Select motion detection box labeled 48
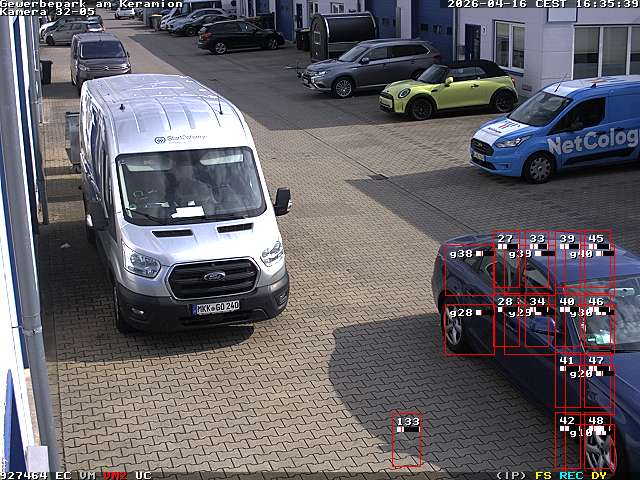 598,441
